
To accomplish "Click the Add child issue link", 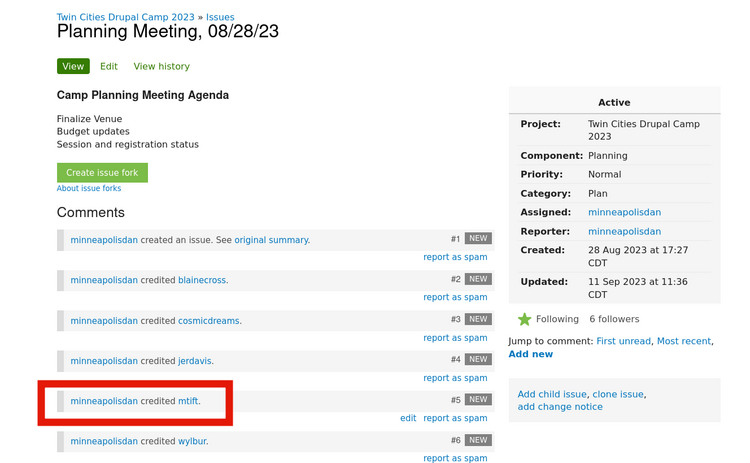I will (552, 394).
